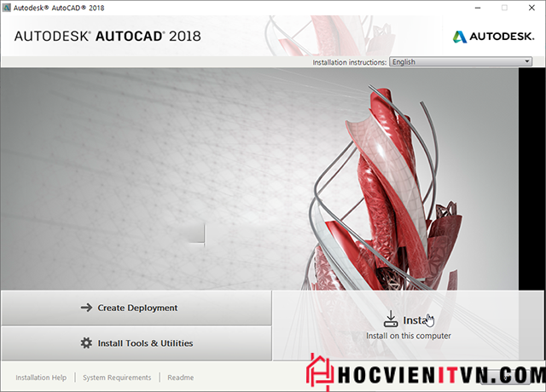546x392 pixels.
Task: Open the Installation Help link
Action: pyautogui.click(x=41, y=378)
